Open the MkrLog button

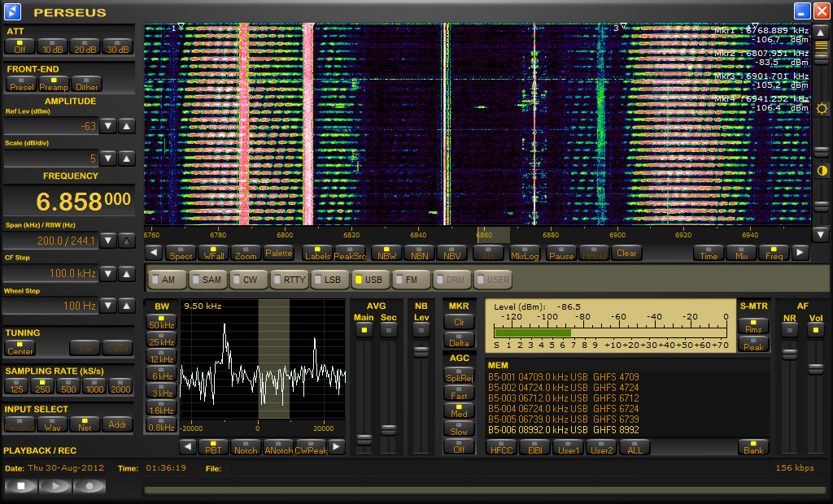[525, 253]
